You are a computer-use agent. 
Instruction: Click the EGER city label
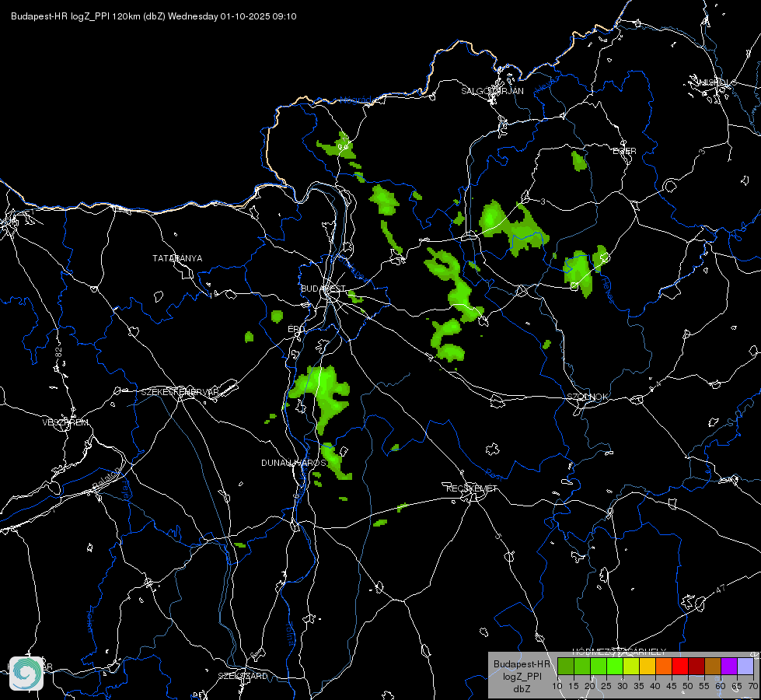pyautogui.click(x=624, y=151)
